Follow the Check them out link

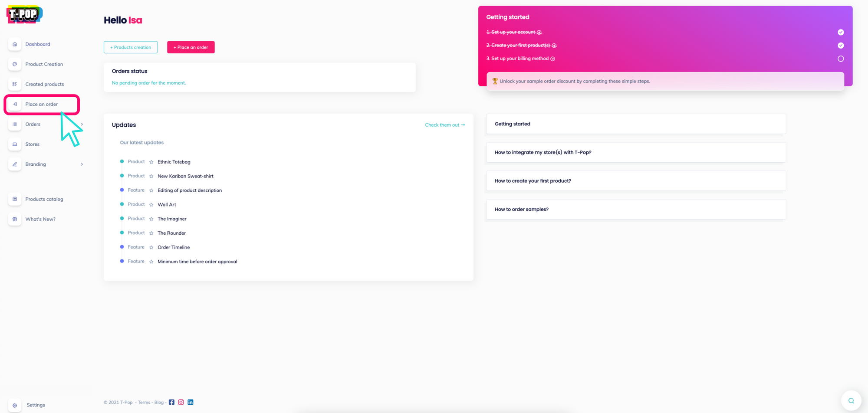pos(445,125)
